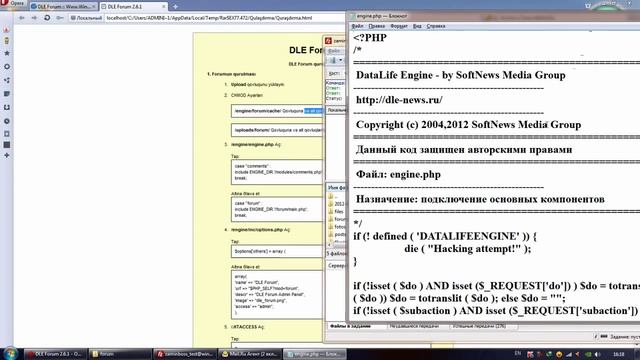Switch to Файлы в задании tab in FileZilla
The width and height of the screenshot is (640, 360).
pyautogui.click(x=350, y=326)
